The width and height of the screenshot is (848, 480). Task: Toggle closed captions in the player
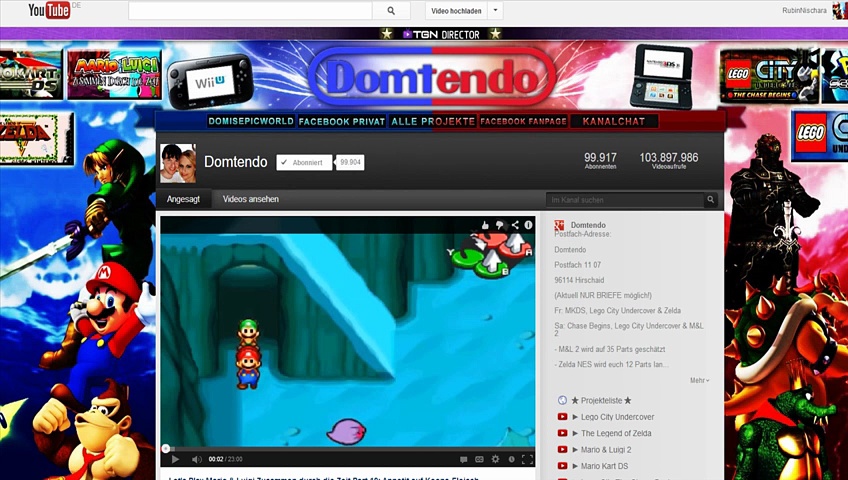[x=479, y=459]
